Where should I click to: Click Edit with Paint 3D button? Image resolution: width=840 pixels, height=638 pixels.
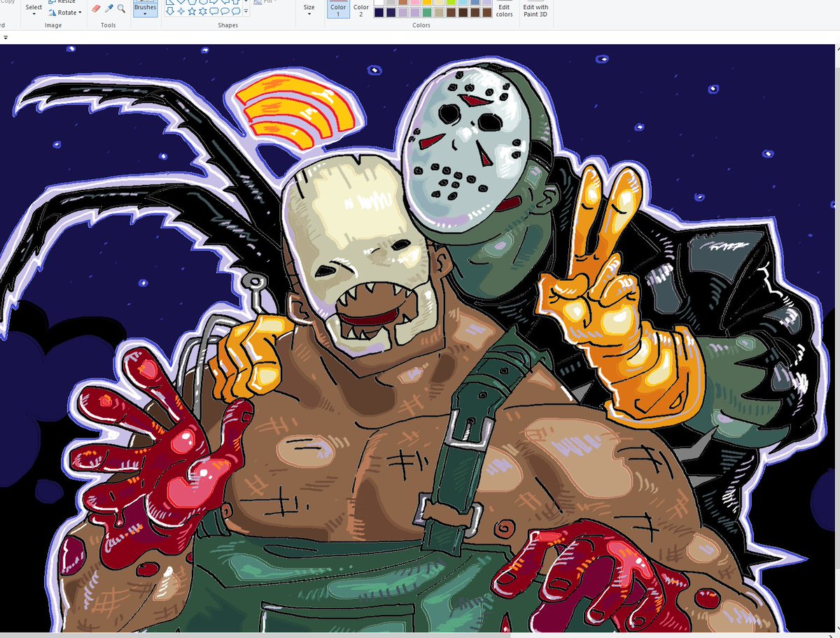pyautogui.click(x=535, y=10)
